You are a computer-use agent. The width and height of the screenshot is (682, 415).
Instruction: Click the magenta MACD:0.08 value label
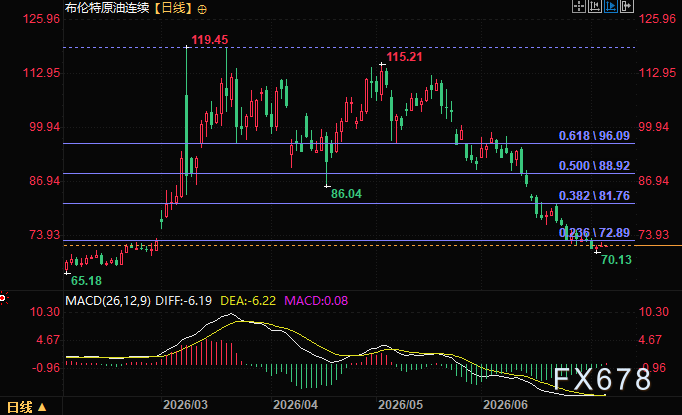(x=316, y=301)
